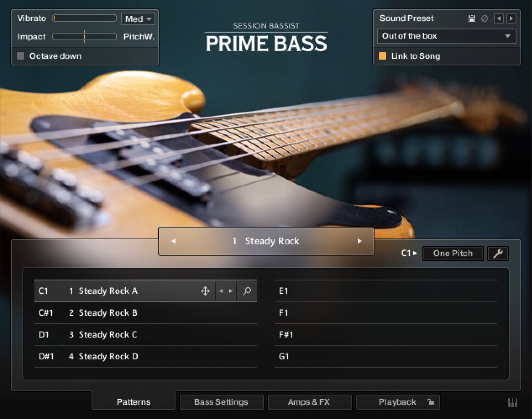Load next Sound Preset with right arrow

[511, 18]
